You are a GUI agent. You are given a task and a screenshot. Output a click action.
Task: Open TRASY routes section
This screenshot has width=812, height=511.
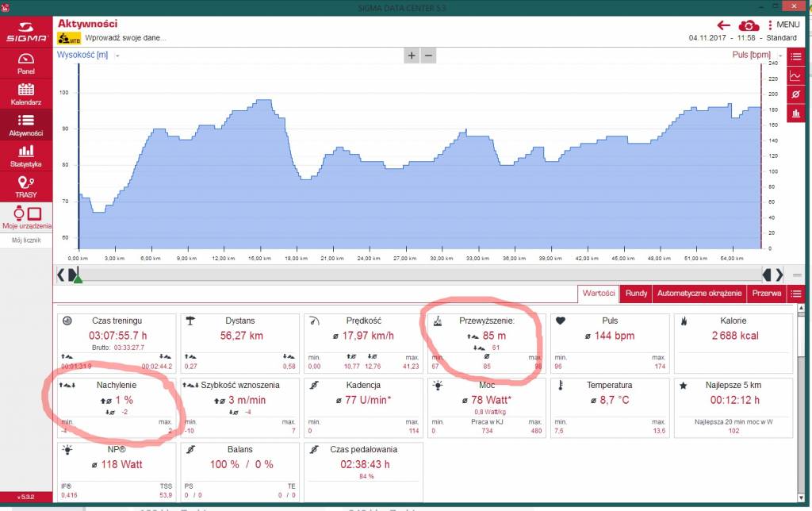[26, 186]
